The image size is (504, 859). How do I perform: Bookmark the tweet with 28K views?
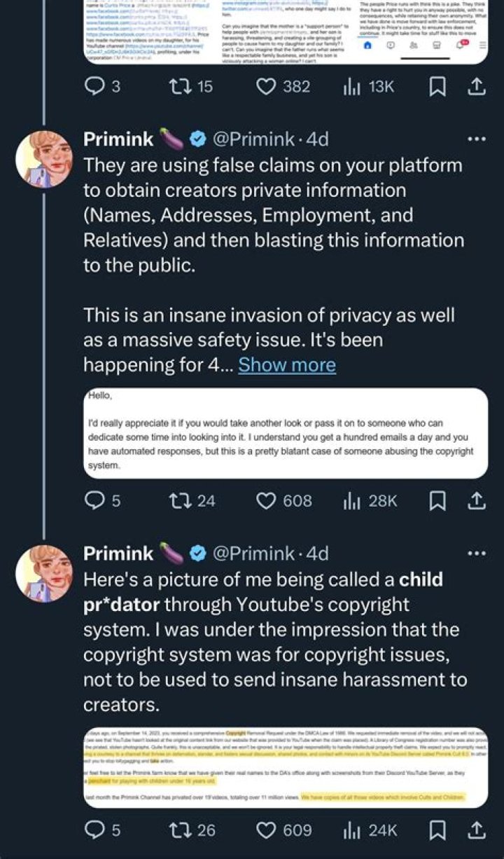(x=438, y=500)
